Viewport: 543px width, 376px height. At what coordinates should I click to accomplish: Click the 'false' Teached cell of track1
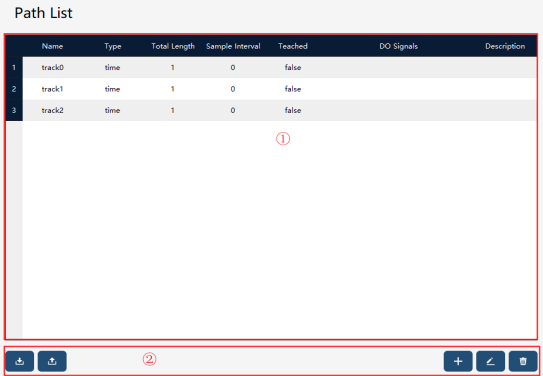click(293, 89)
